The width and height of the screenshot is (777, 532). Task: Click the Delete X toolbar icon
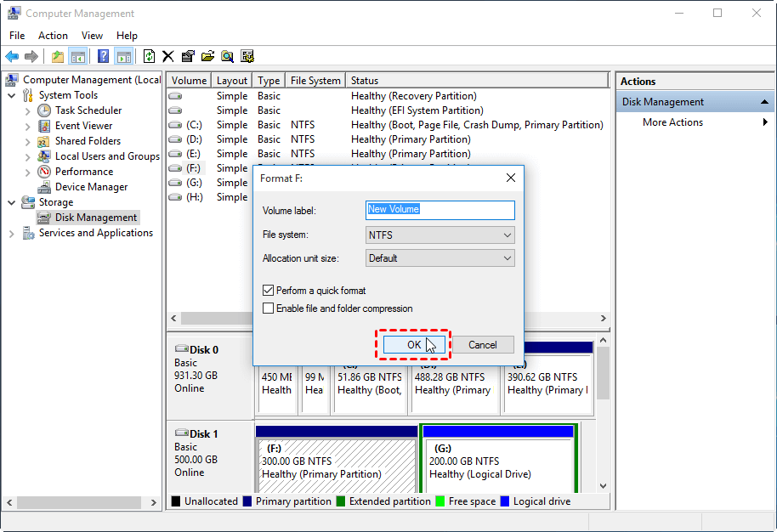click(x=168, y=56)
